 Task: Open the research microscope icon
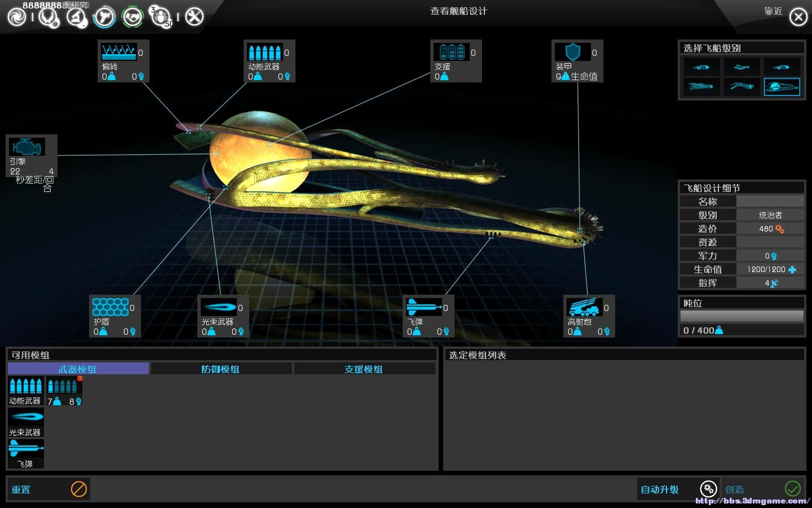(x=76, y=17)
